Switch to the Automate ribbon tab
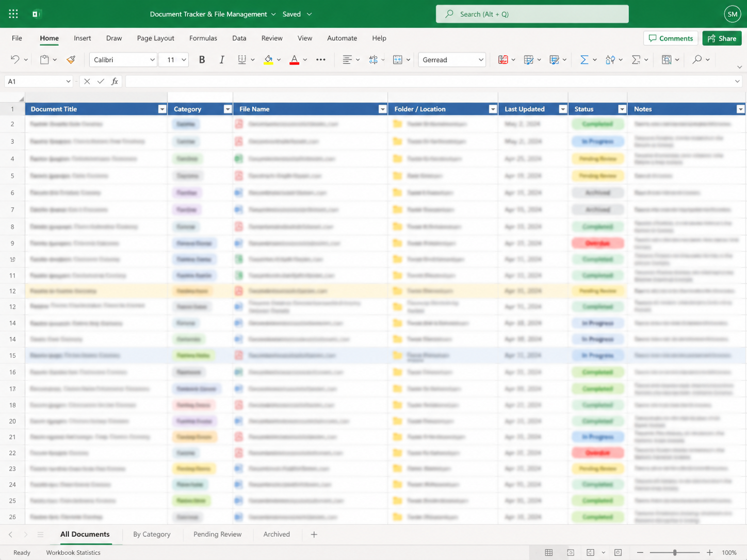 tap(342, 38)
